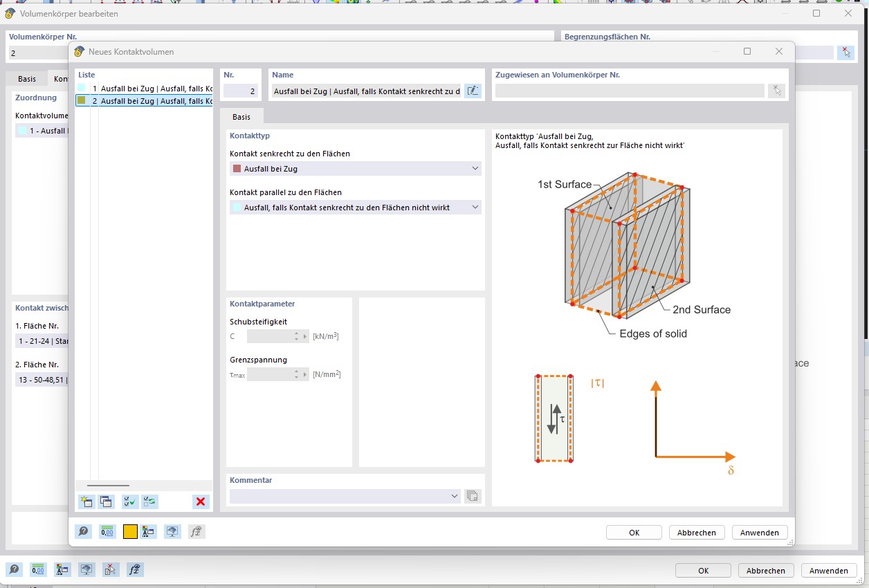Viewport: 869px width, 588px height.
Task: Open units and decimals icon in Neues Kontaktvolumen
Action: (107, 531)
